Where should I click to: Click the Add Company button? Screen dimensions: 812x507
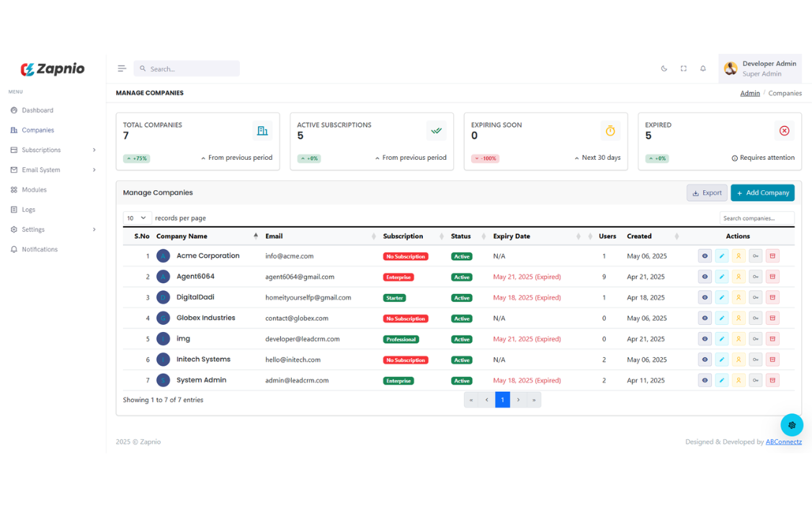(x=762, y=193)
